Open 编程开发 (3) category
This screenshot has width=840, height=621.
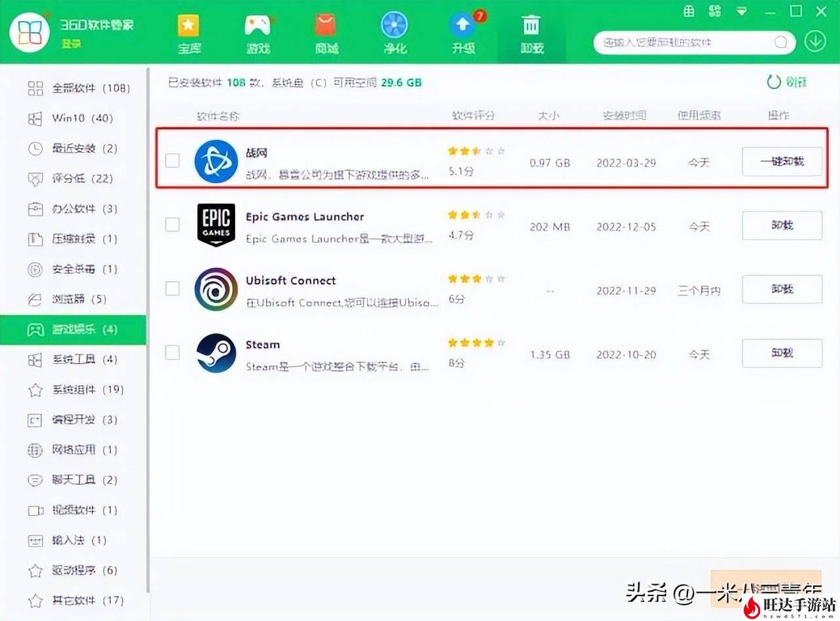(73, 420)
